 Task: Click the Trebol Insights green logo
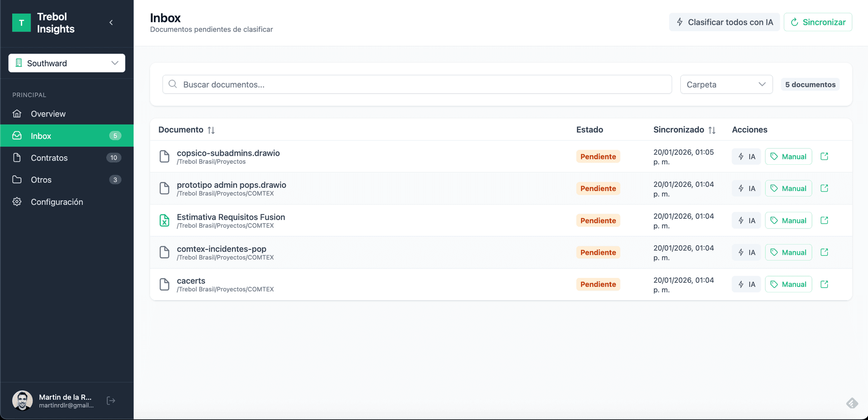click(x=21, y=23)
